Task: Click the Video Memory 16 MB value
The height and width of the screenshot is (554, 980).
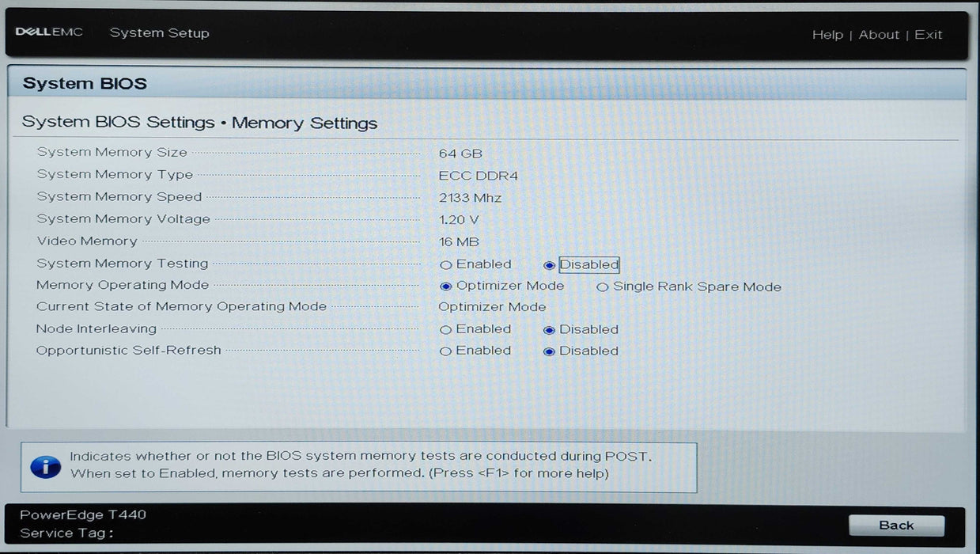Action: click(459, 242)
